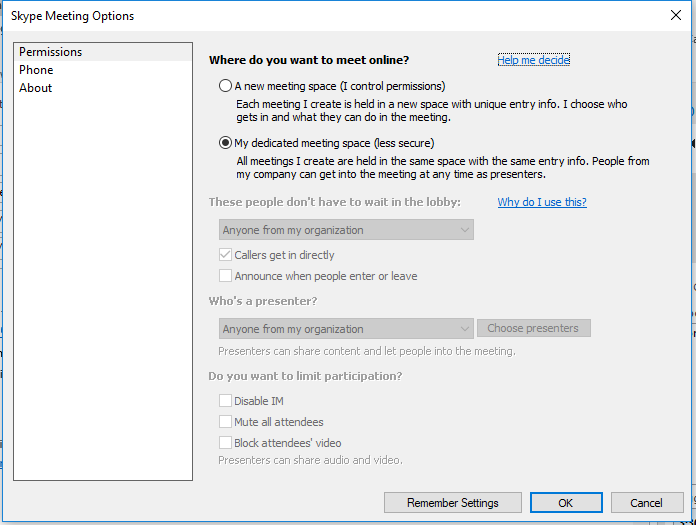Check the 'Mute all attendees' checkbox
696x525 pixels.
[x=225, y=422]
